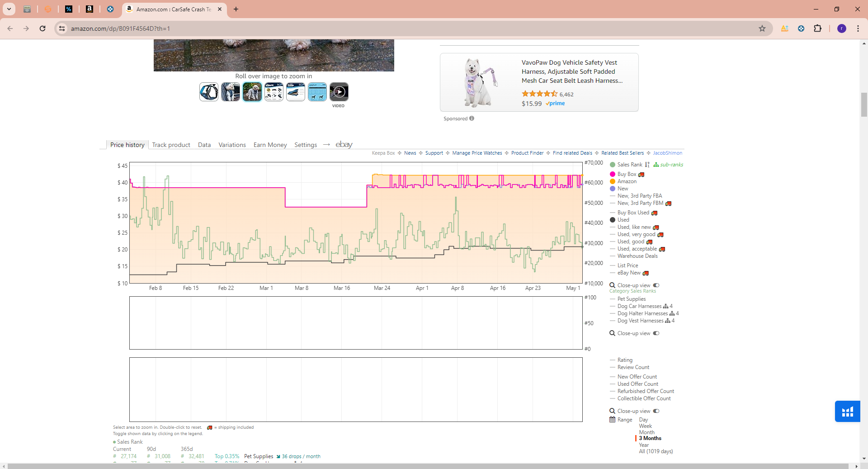Image resolution: width=868 pixels, height=469 pixels.
Task: Open the Keepa Settings tab
Action: (306, 145)
